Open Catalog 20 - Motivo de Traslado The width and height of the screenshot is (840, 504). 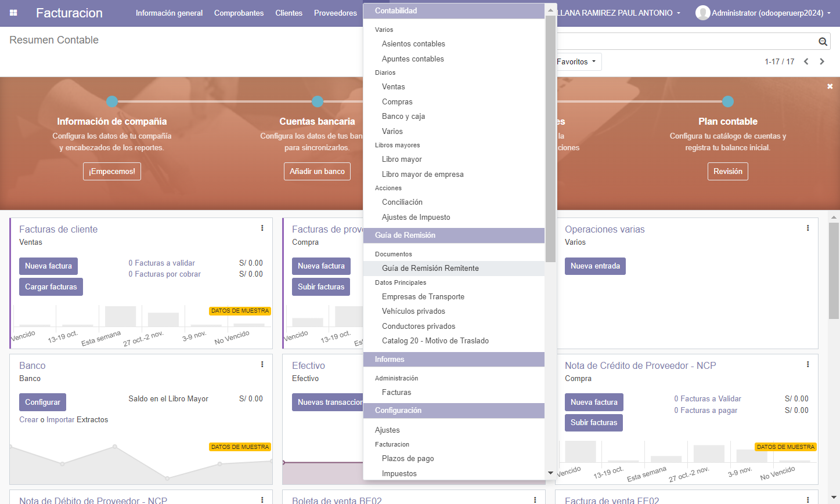tap(454, 340)
